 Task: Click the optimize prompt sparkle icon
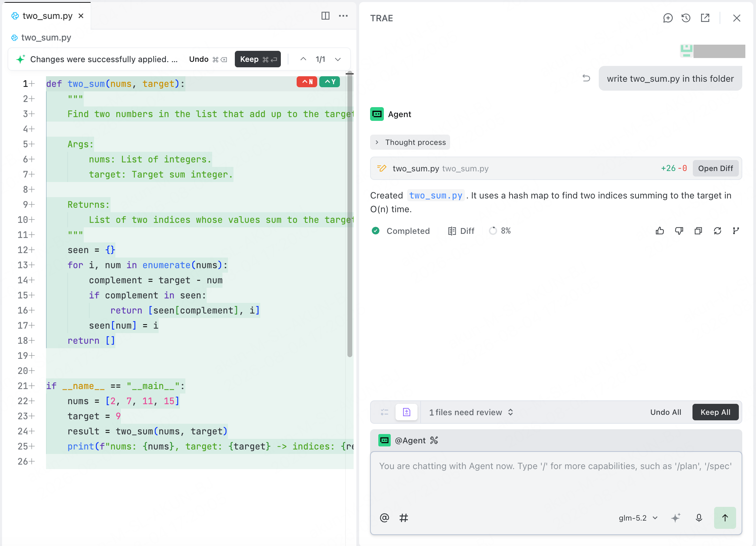tap(676, 518)
